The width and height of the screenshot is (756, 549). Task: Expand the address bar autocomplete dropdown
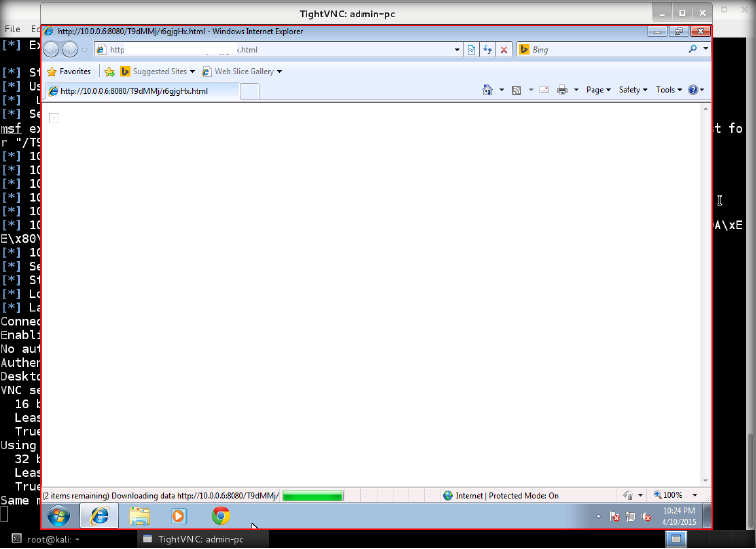[x=457, y=50]
